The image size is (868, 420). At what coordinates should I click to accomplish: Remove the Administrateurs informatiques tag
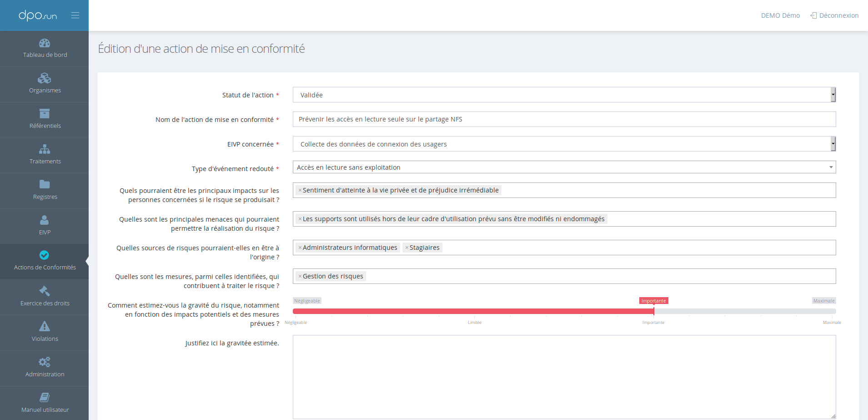coord(300,248)
